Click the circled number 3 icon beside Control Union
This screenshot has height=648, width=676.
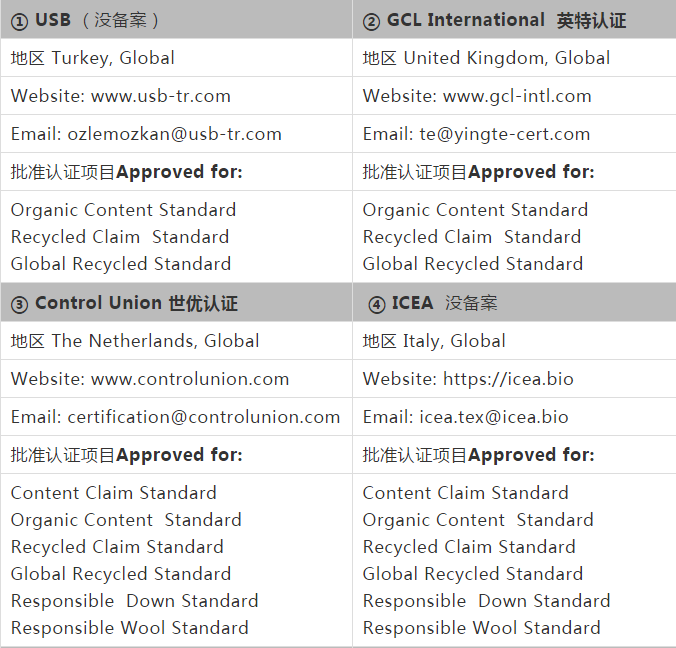pyautogui.click(x=19, y=304)
